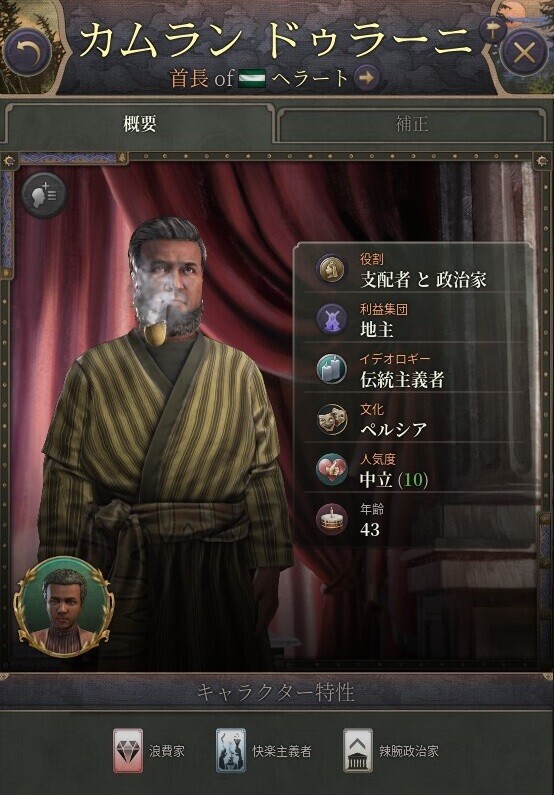The width and height of the screenshot is (554, 795).
Task: Click the pin panel icon
Action: click(492, 30)
